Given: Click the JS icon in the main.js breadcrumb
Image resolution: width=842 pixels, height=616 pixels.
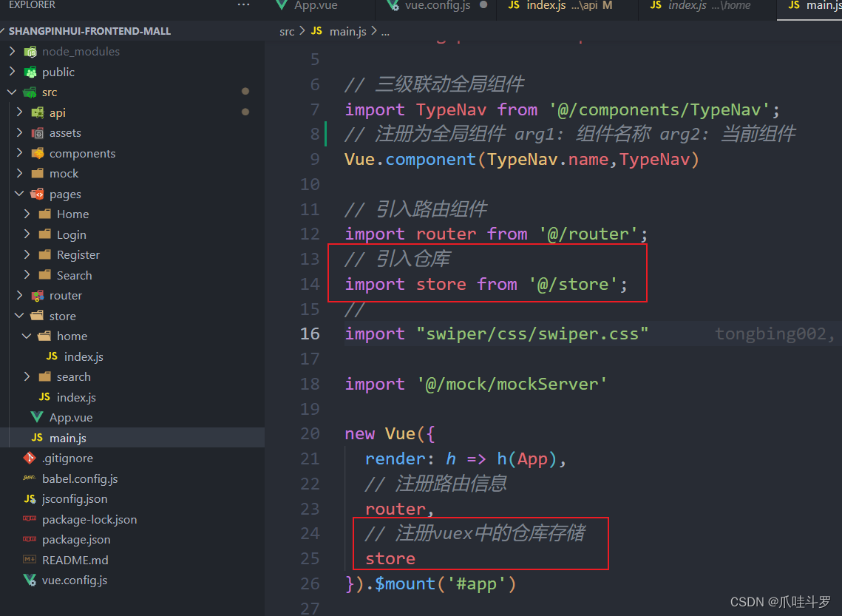Looking at the screenshot, I should click(317, 31).
